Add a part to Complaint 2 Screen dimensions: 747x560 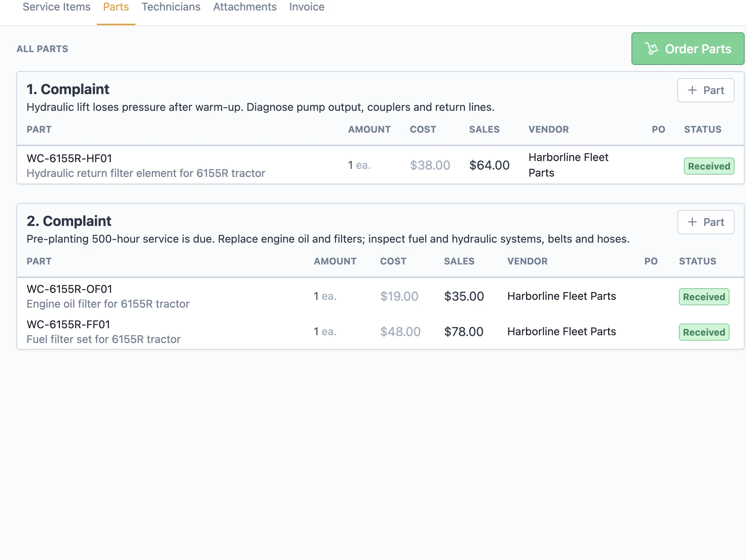(705, 222)
